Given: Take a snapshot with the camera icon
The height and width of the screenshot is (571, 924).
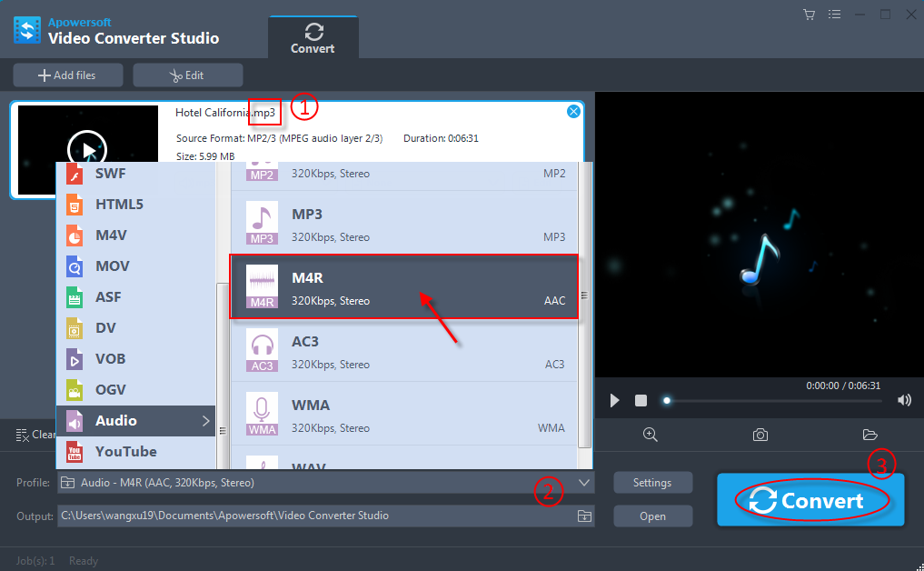Looking at the screenshot, I should 760,435.
